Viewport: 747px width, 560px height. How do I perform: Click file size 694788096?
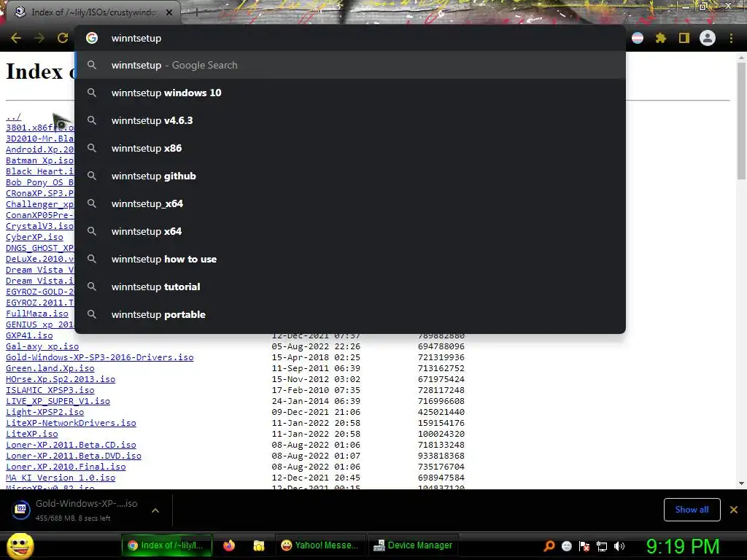(441, 346)
